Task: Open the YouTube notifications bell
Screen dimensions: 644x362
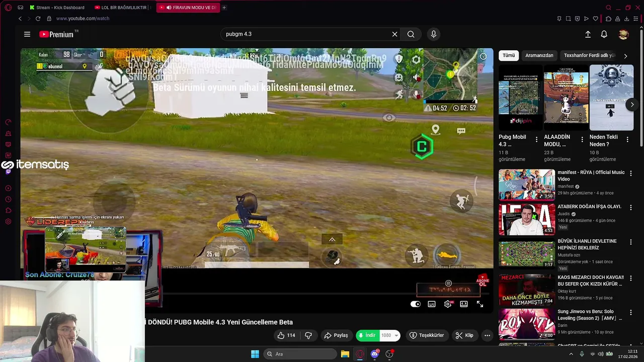Action: point(604,34)
